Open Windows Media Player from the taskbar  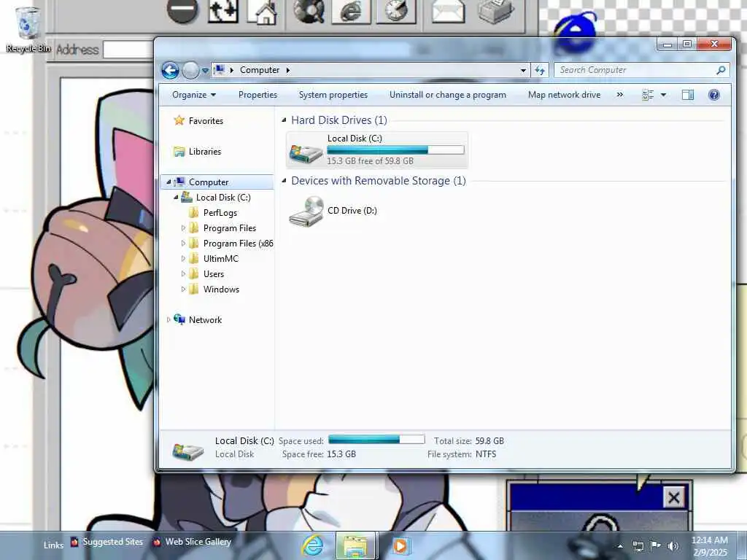(400, 545)
